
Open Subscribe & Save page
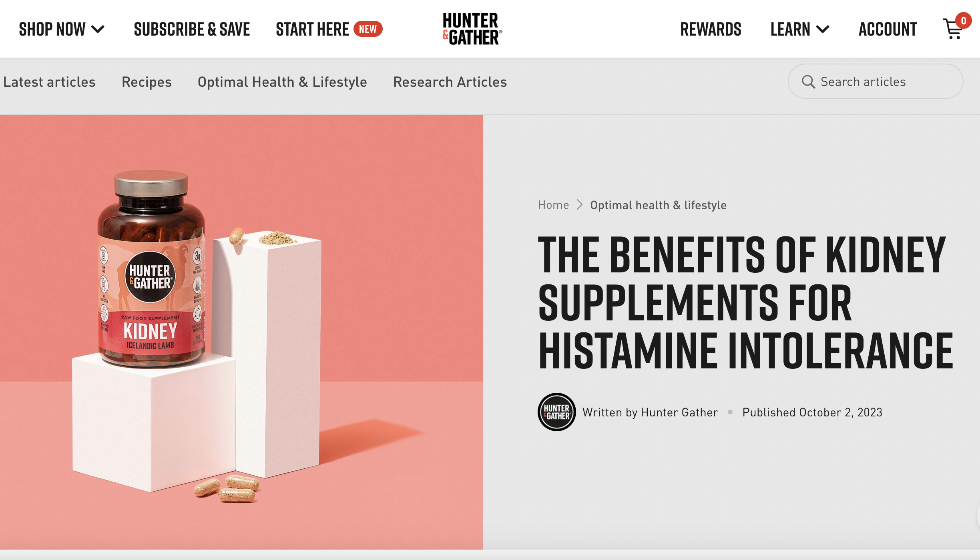(x=192, y=29)
